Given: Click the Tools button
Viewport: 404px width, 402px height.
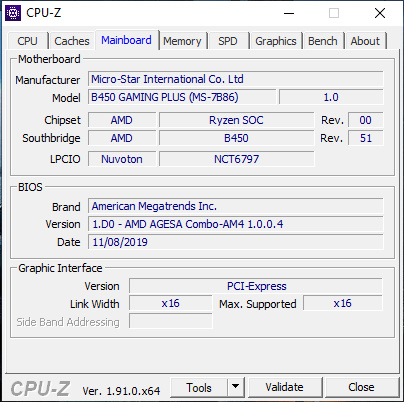Looking at the screenshot, I should tap(199, 388).
